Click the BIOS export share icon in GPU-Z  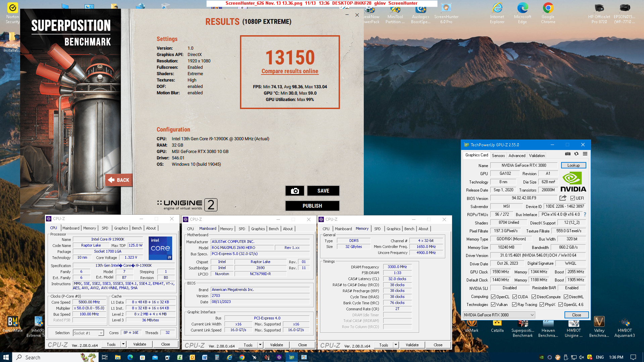563,198
